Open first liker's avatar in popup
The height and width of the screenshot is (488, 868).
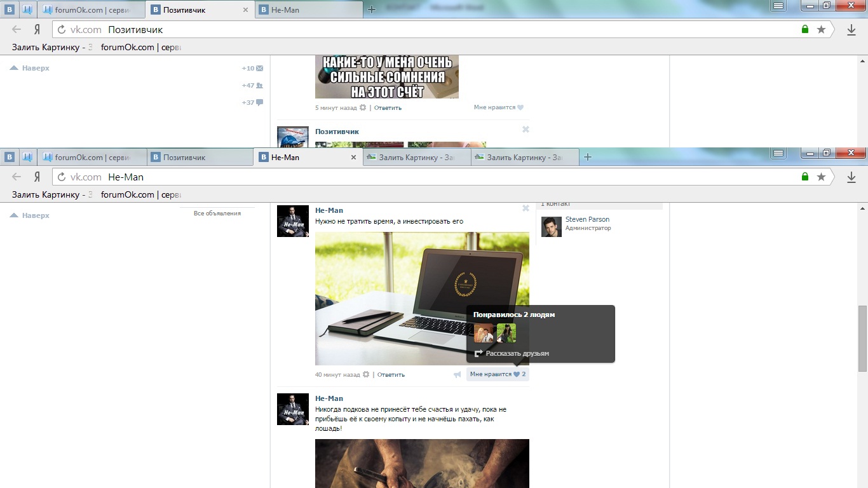click(x=484, y=333)
